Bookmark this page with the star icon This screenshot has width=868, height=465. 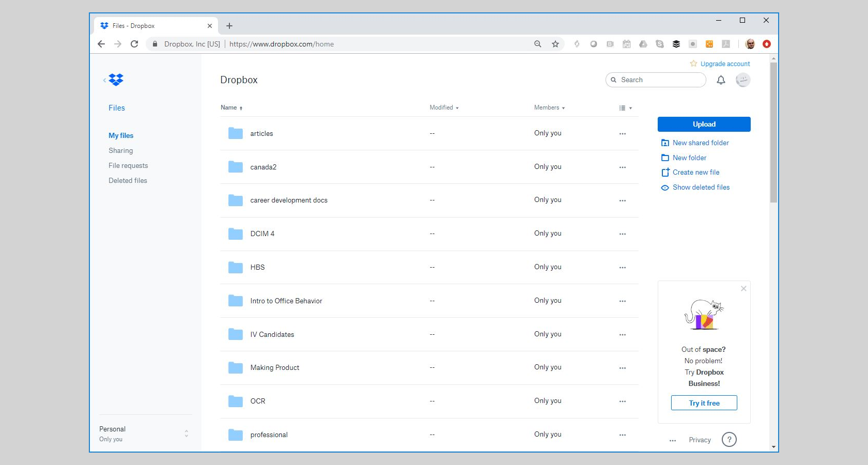[x=555, y=44]
